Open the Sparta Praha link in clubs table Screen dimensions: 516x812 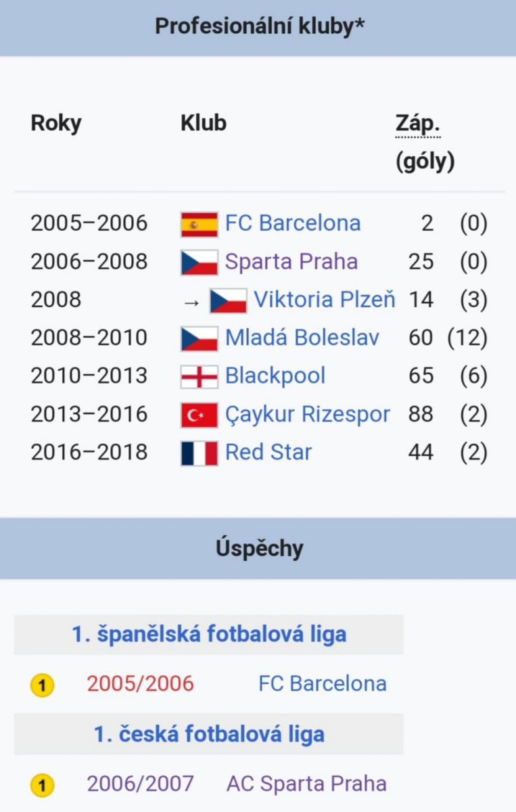(291, 262)
